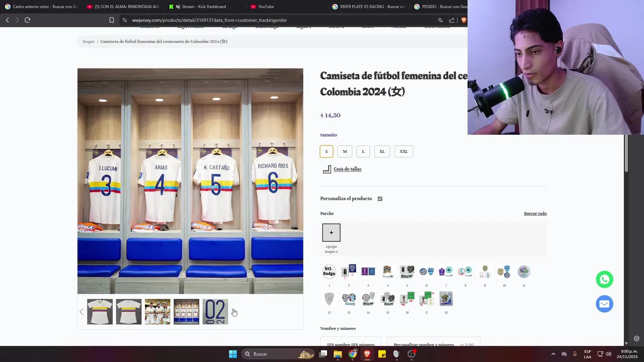View the second jersey thumbnail

(x=129, y=312)
